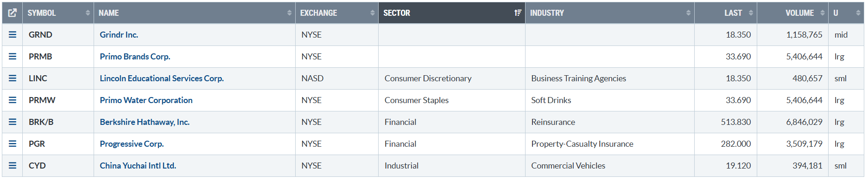Sort table by NAME column header
The image size is (868, 182).
(x=195, y=13)
